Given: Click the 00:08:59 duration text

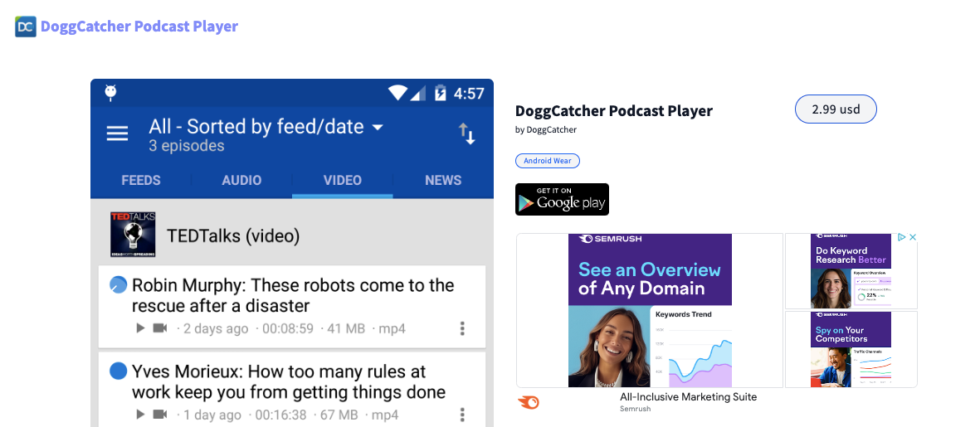Looking at the screenshot, I should coord(287,328).
